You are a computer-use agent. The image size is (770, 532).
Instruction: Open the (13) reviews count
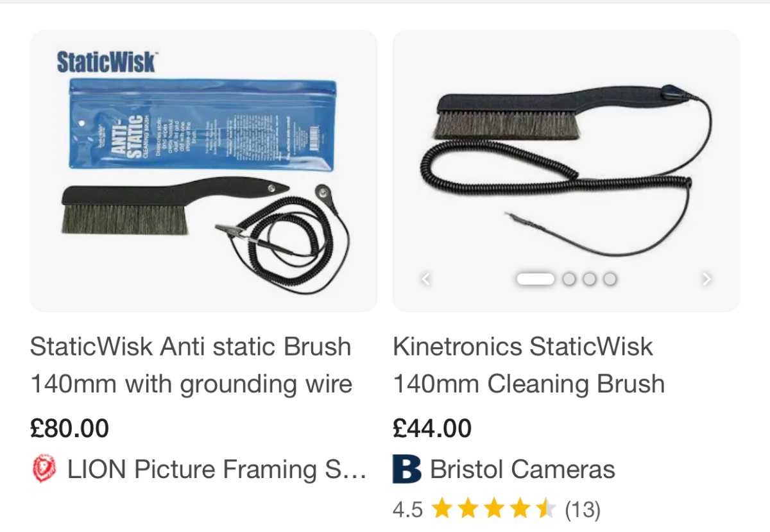(583, 510)
